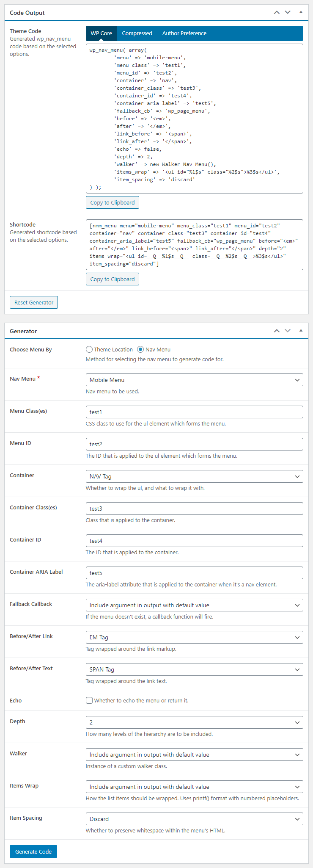The image size is (313, 868).
Task: Click 'Instance of a custom walker class.' text
Action: coord(126,766)
